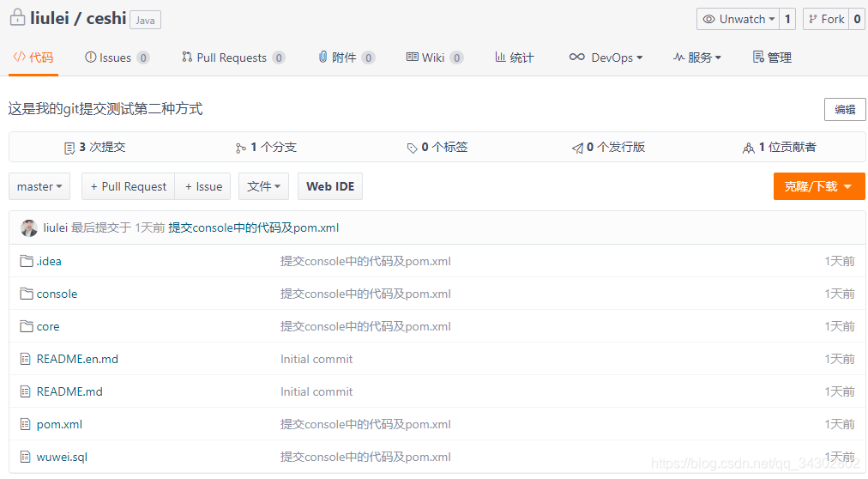Open the 代码 tab
Screen dimensions: 868x479
point(33,58)
